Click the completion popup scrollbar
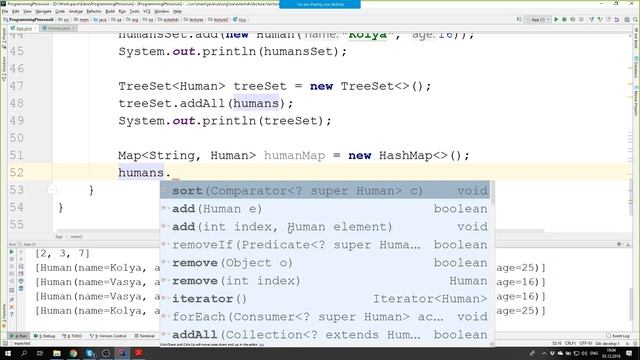 492,193
